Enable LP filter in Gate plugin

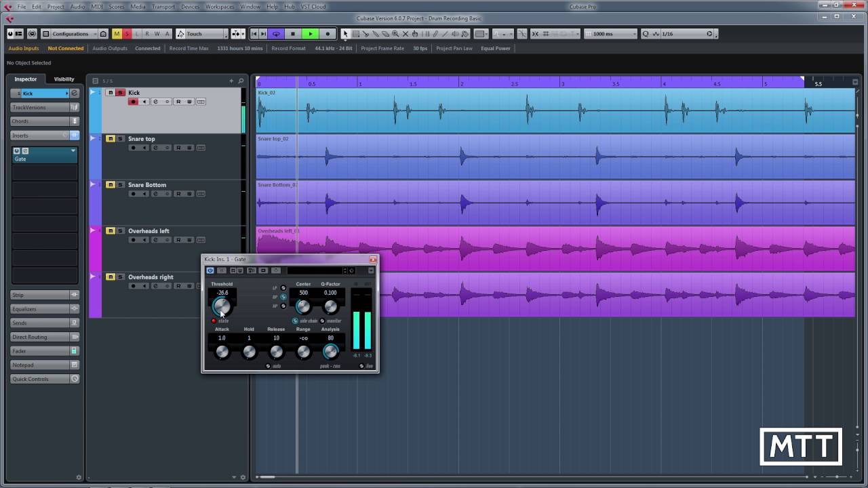coord(283,288)
